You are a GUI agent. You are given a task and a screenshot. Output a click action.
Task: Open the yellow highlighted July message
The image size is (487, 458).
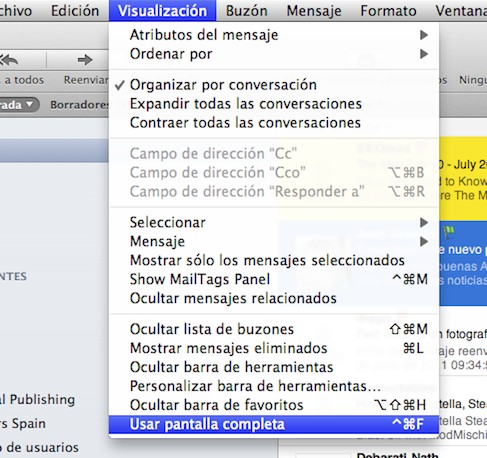[463, 178]
